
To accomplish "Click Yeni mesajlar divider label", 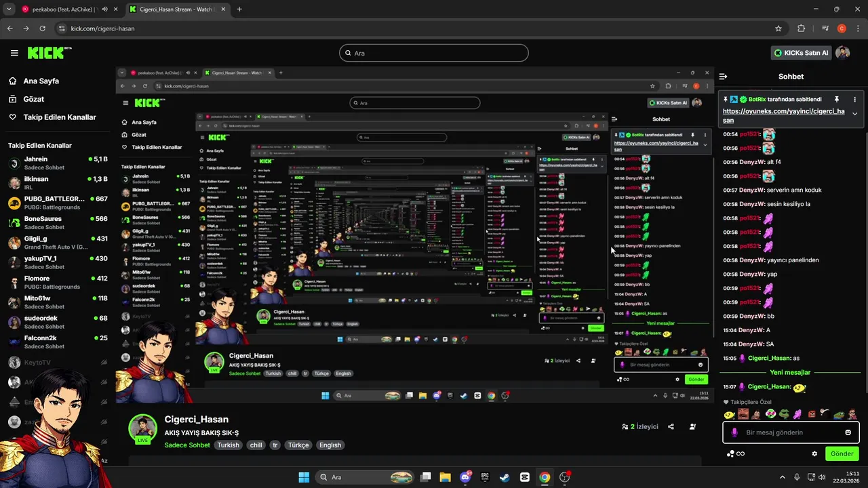I will pos(790,373).
